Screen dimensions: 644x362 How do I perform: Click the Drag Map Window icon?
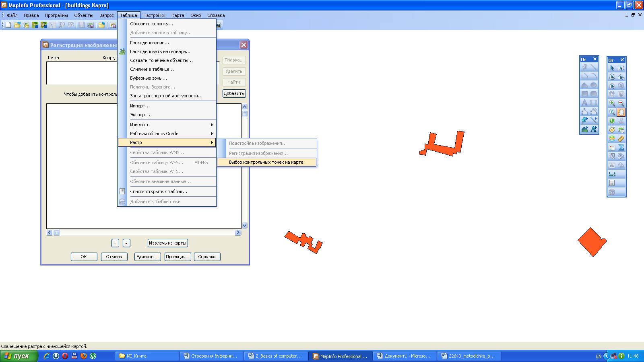(621, 130)
